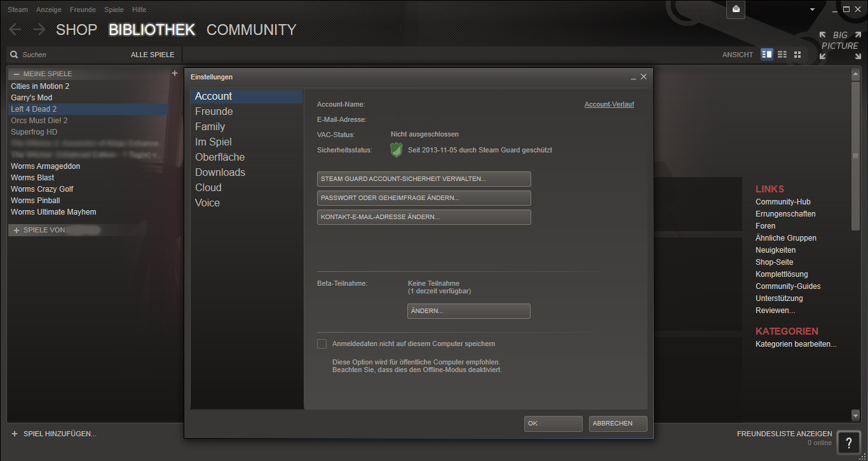Open the inbox envelope notifications icon
This screenshot has height=461, width=868.
point(736,10)
